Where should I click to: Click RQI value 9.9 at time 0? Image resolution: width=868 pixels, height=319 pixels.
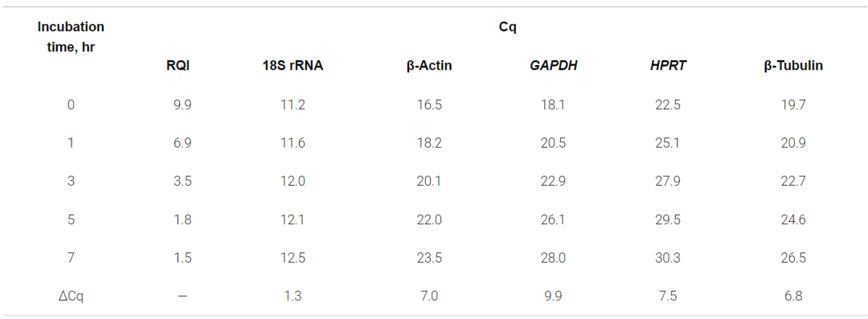click(182, 104)
